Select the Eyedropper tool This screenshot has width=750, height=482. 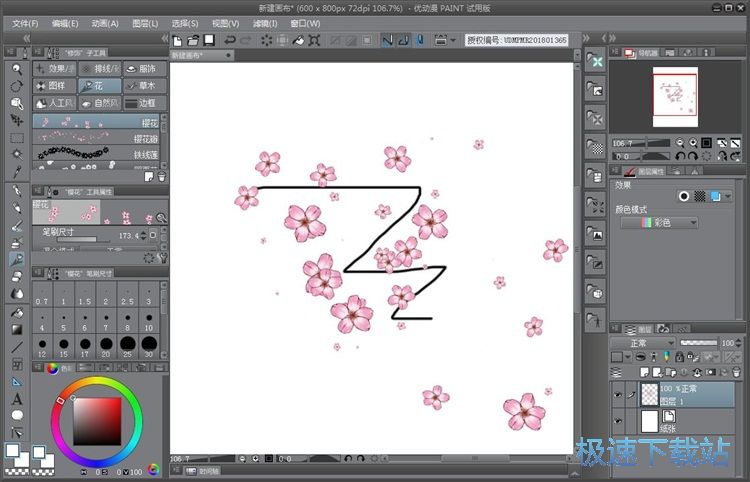pos(17,172)
